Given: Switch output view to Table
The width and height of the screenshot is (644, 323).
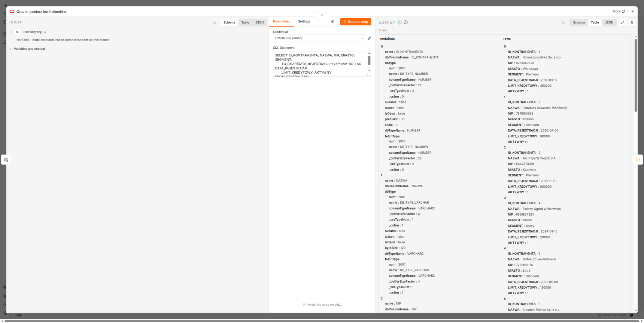Looking at the screenshot, I should (x=595, y=22).
